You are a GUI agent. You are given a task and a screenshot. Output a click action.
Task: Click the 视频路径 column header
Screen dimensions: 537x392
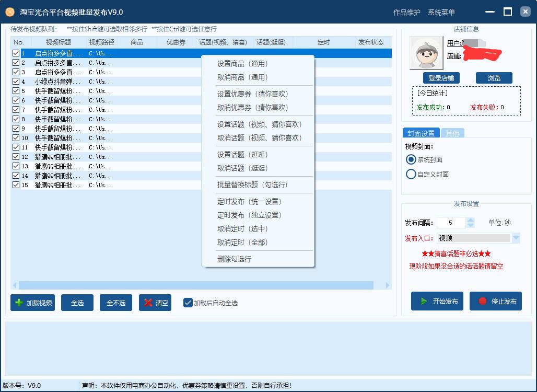(x=102, y=42)
